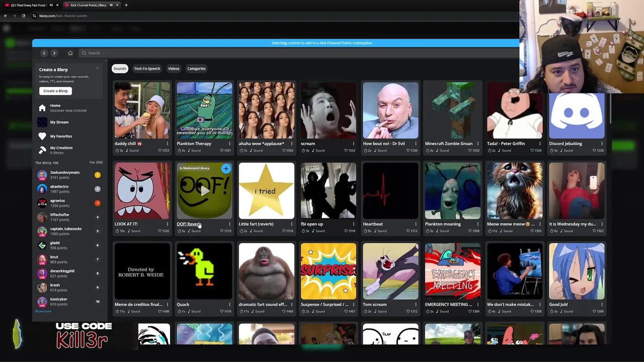Viewport: 644px width, 362px height.
Task: Mute the YouTube tab speaker icon
Action: click(x=51, y=5)
